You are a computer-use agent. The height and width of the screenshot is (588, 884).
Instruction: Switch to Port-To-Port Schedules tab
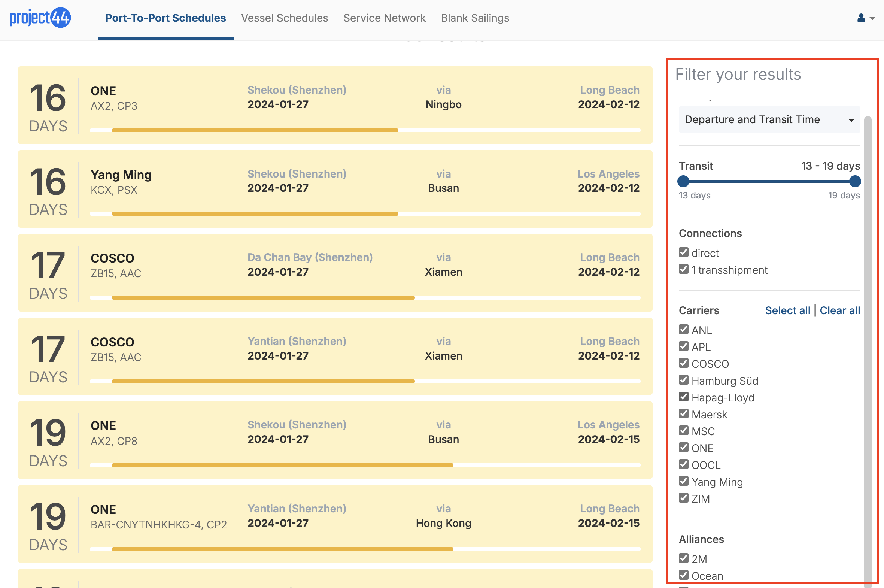[x=165, y=18]
